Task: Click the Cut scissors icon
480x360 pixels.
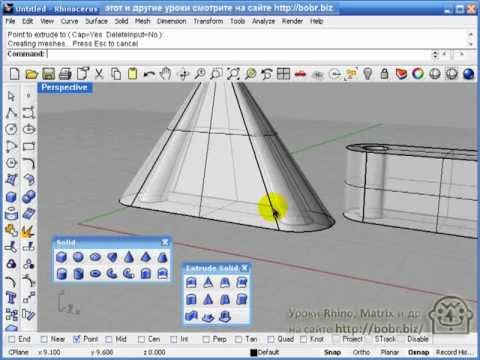Action: [99, 74]
